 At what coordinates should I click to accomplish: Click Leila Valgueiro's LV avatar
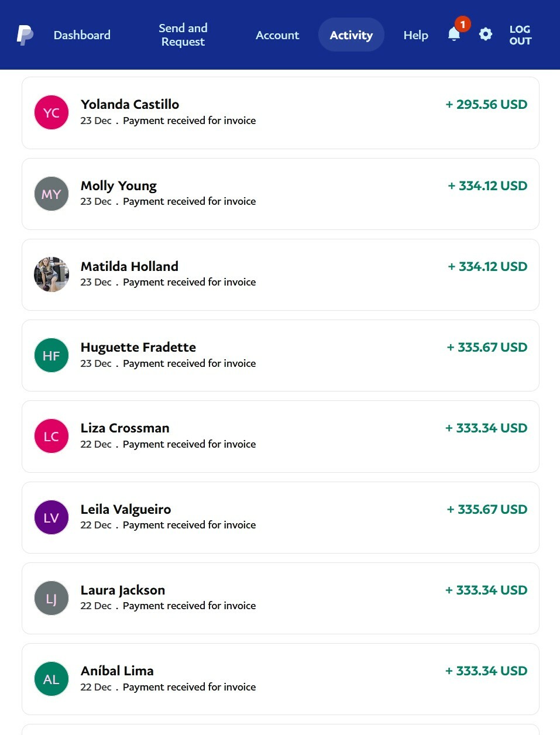51,517
